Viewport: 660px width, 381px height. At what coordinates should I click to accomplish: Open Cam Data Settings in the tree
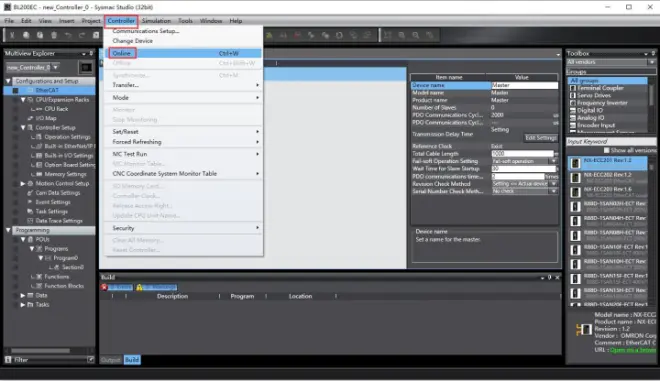point(58,193)
